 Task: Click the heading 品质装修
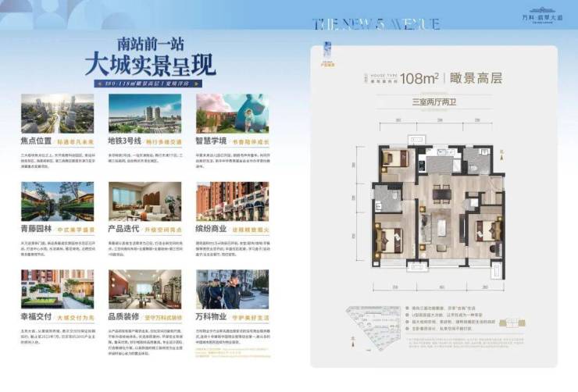(x=123, y=317)
